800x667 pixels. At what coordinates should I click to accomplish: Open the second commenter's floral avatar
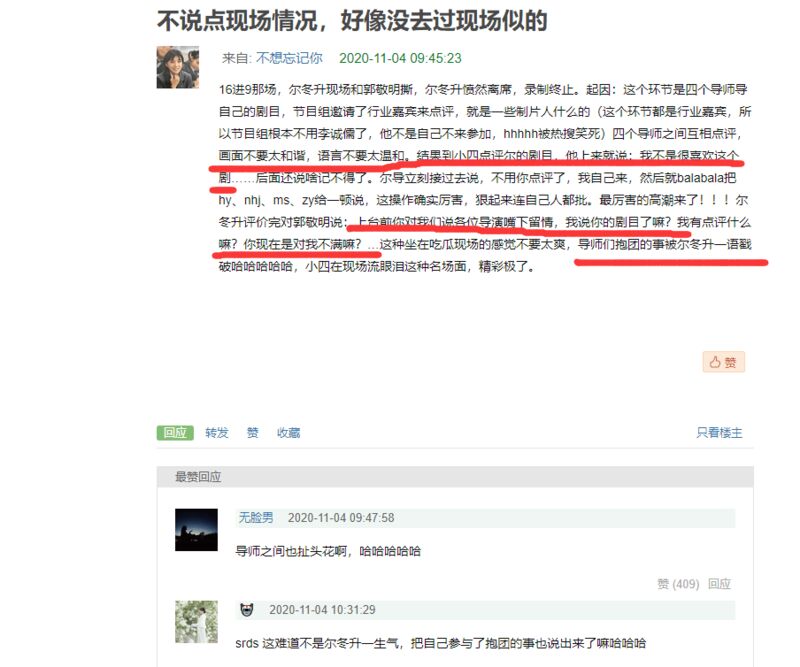196,622
